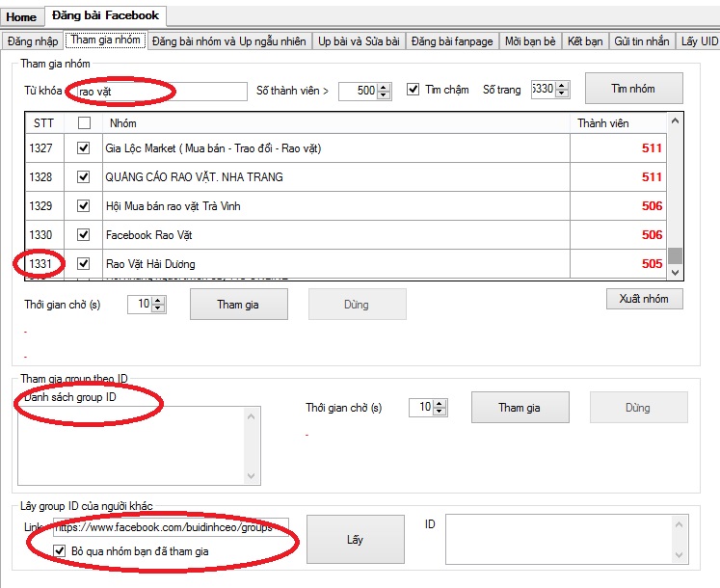720x588 pixels.
Task: Decrease group-ID Thời gian chờ with down arrow
Action: (x=440, y=412)
